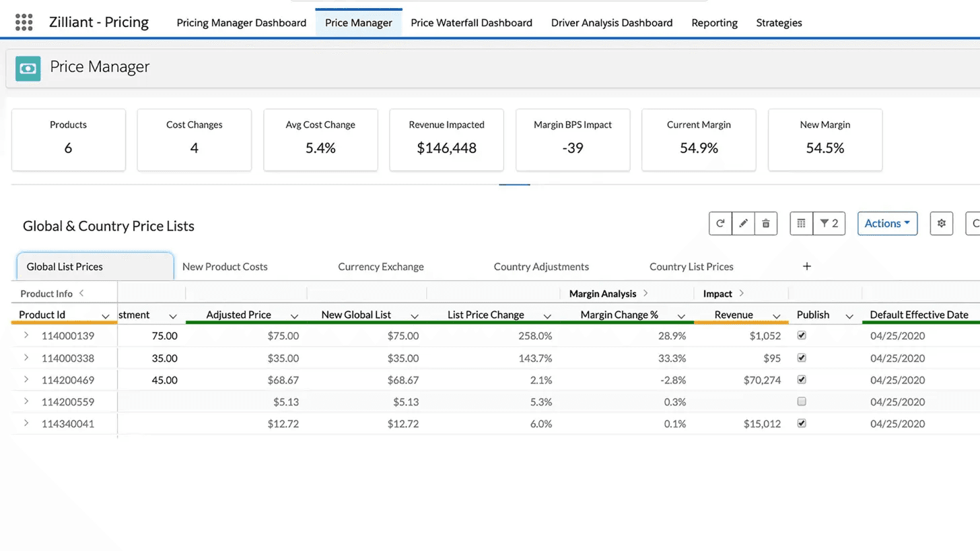The height and width of the screenshot is (551, 980).
Task: Click the $68.67 Adjusted Price cell
Action: point(246,380)
